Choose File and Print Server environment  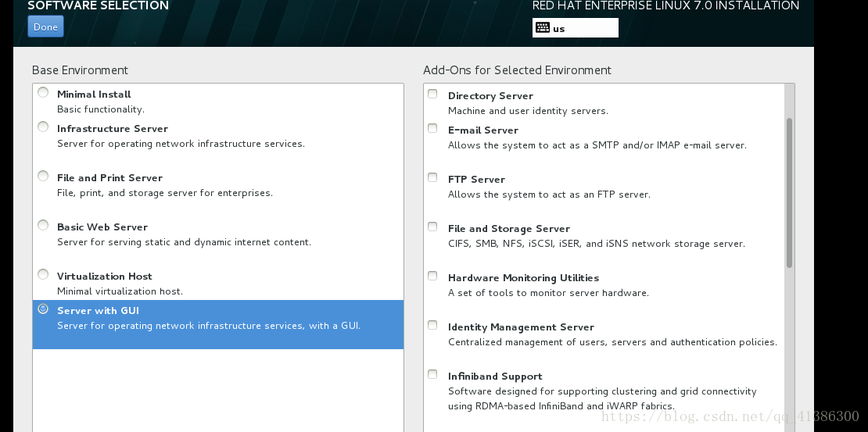[43, 176]
